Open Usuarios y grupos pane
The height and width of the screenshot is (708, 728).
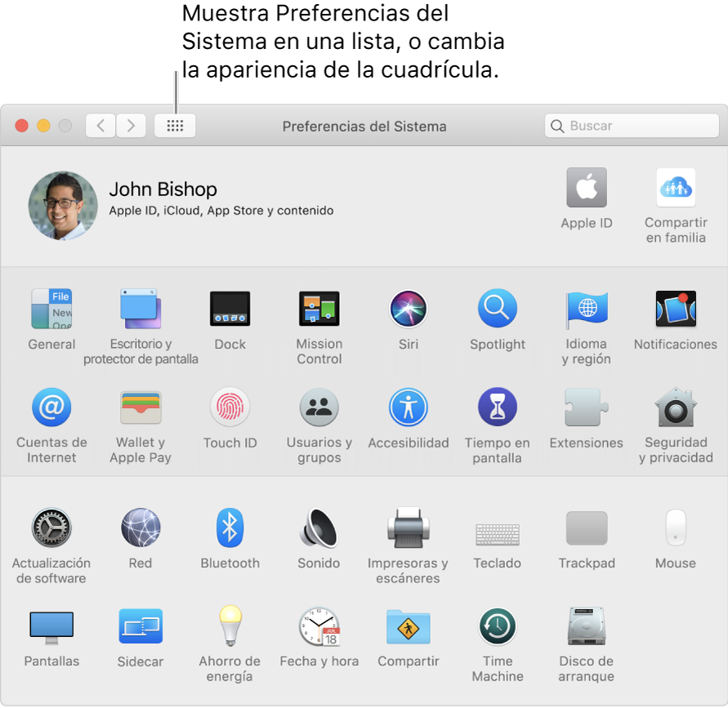[x=319, y=407]
